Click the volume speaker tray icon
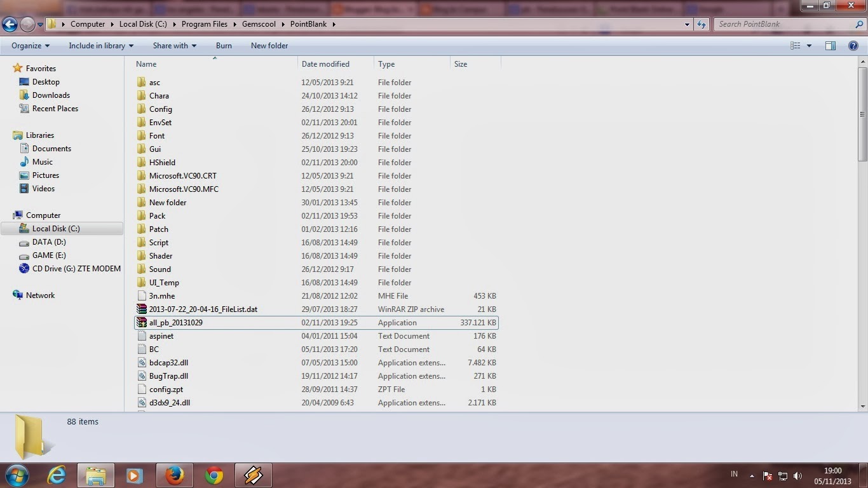868x488 pixels. 798,476
